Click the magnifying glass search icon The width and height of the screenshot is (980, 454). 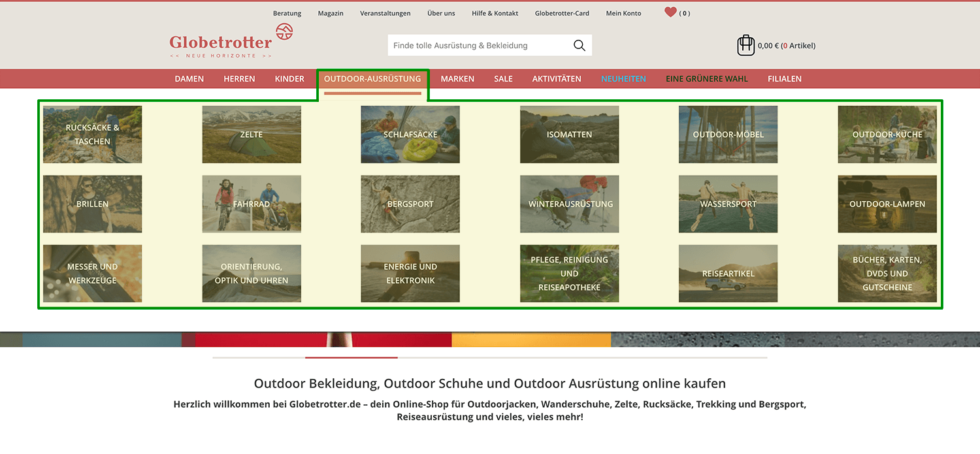pos(579,45)
